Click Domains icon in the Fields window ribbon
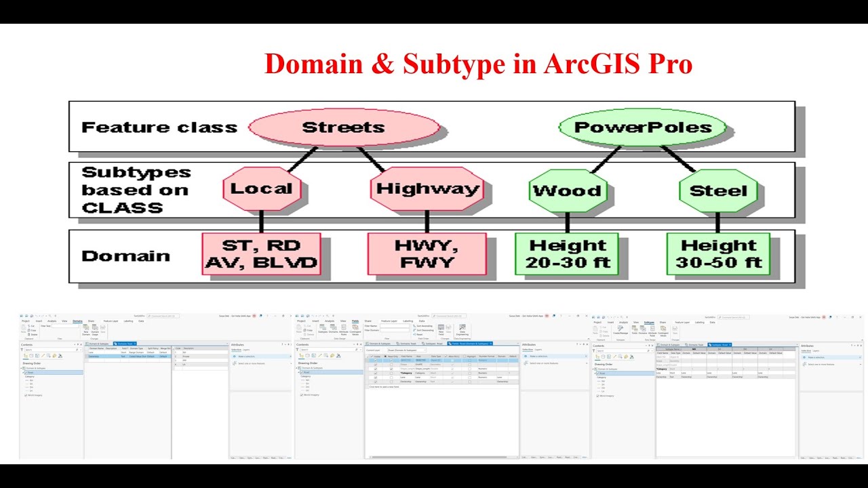The height and width of the screenshot is (488, 868). pos(334,328)
